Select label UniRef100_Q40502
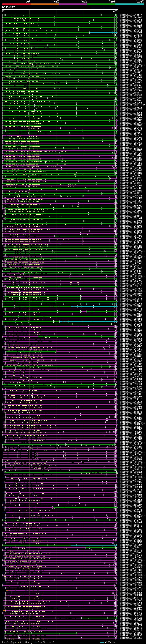146x644 pixels. point(131,178)
